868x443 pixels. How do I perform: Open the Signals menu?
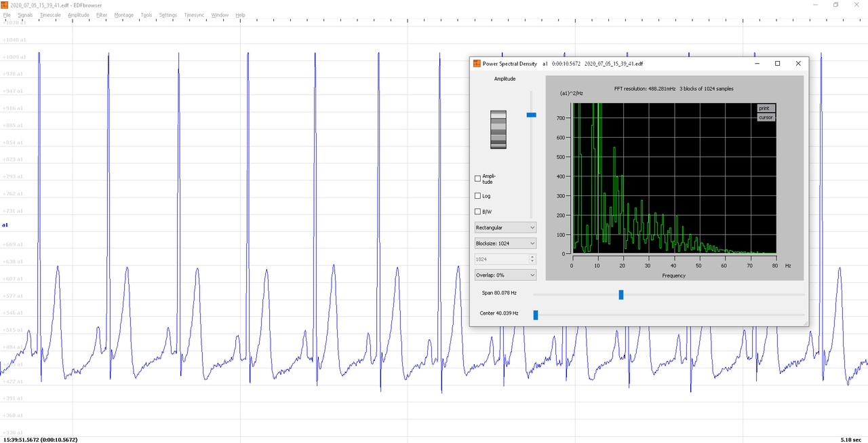[25, 15]
